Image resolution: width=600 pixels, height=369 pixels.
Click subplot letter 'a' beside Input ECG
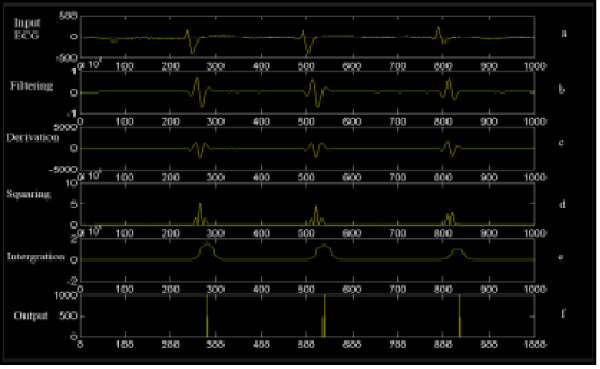[564, 33]
